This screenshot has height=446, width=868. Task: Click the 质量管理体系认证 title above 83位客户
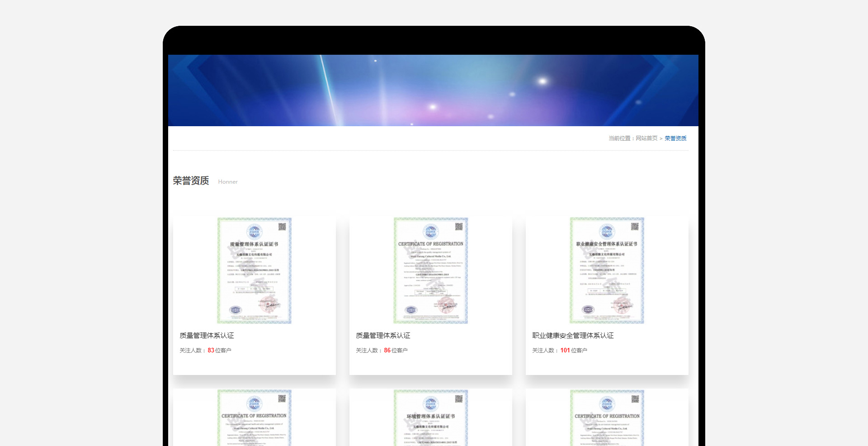[x=207, y=336]
